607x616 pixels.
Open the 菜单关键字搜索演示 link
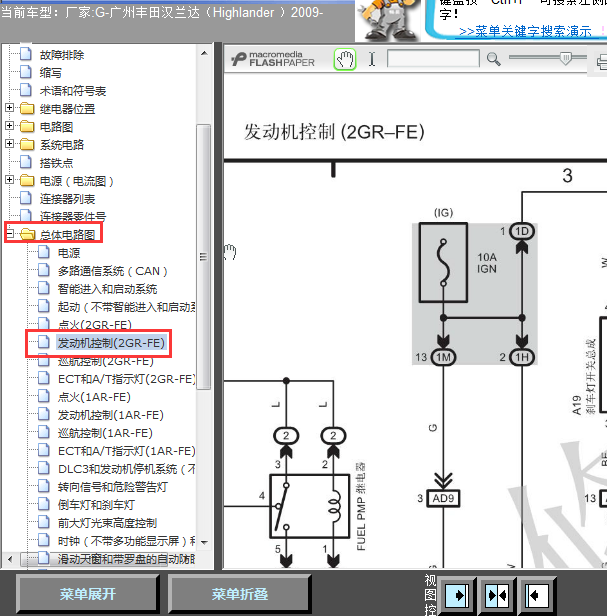coord(525,31)
